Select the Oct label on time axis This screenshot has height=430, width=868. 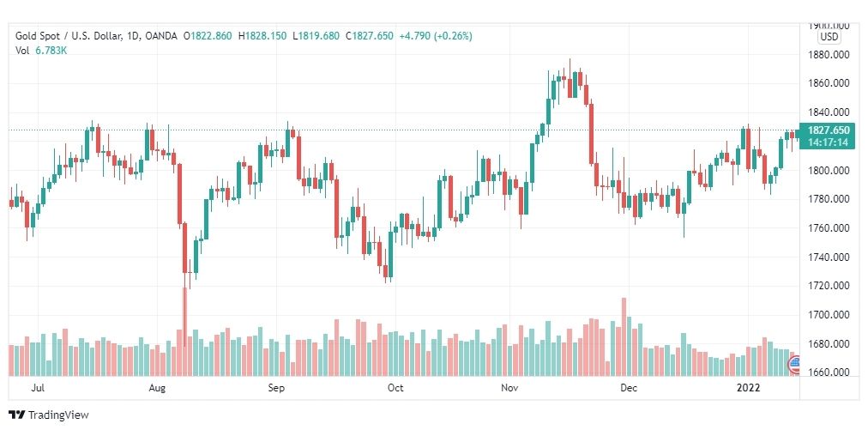395,388
